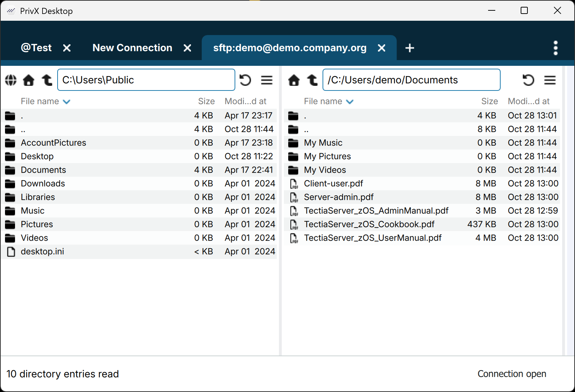Open the remote pane hamburger menu
Screen dimensions: 575x392
(550, 80)
